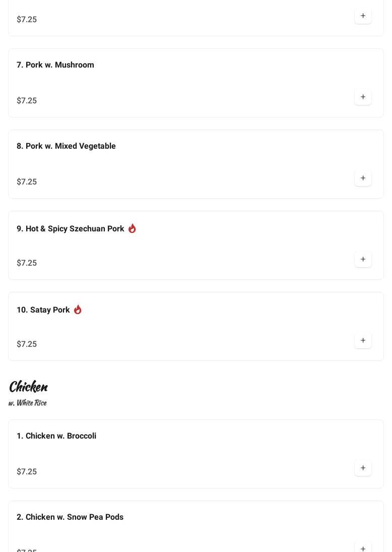Select 9. Hot & Spicy Szechuan Pork title
This screenshot has width=392, height=552.
tap(71, 229)
